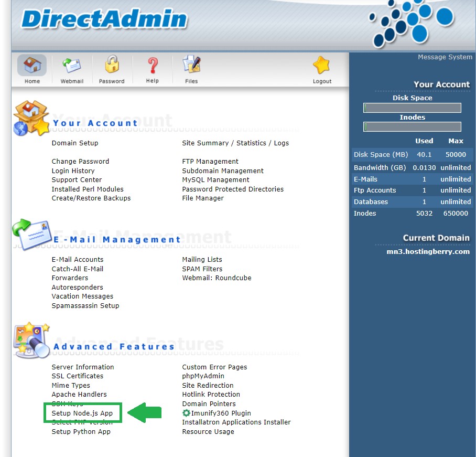Click the Files toolbar icon

click(x=191, y=66)
